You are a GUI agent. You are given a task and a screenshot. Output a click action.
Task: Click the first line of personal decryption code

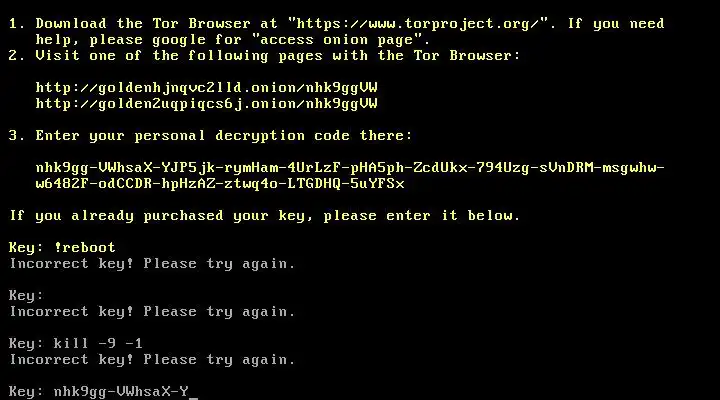[x=350, y=168]
